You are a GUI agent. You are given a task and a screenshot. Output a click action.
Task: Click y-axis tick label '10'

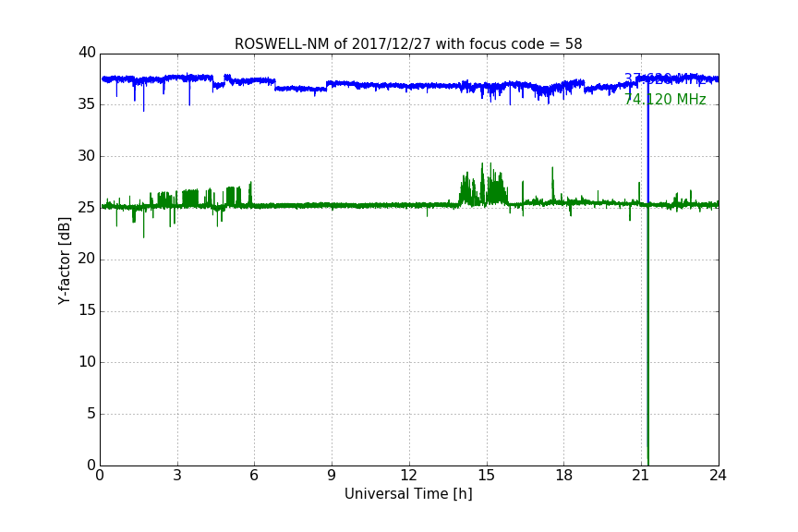point(87,362)
